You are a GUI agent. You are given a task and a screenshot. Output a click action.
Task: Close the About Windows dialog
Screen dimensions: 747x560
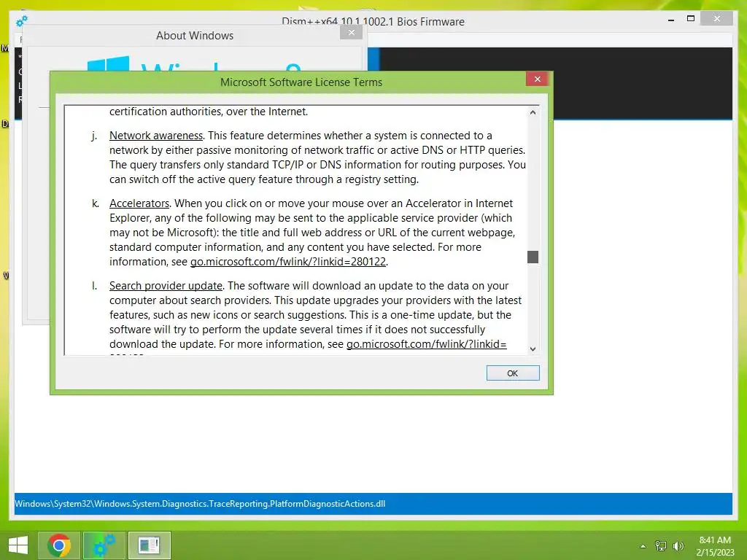tap(352, 32)
